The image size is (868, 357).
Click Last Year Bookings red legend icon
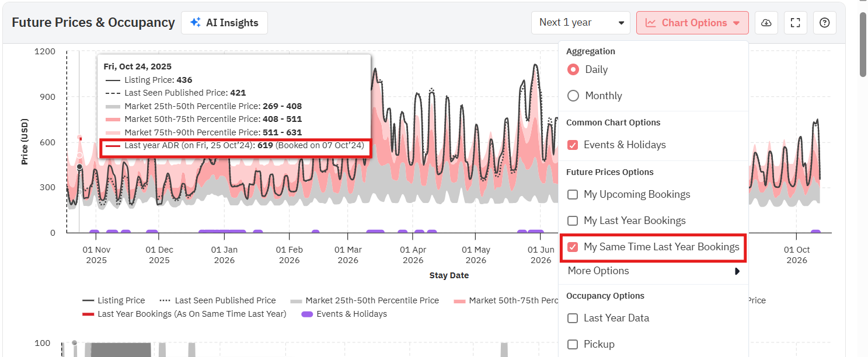coord(88,314)
